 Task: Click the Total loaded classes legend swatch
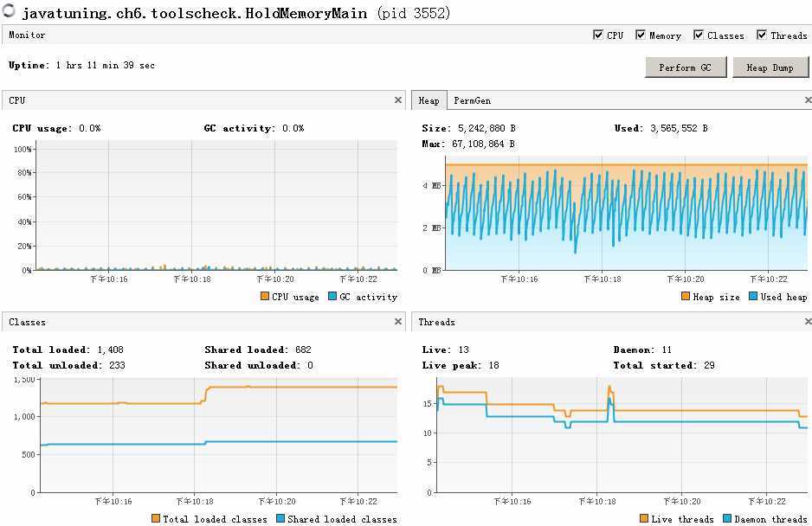(155, 518)
